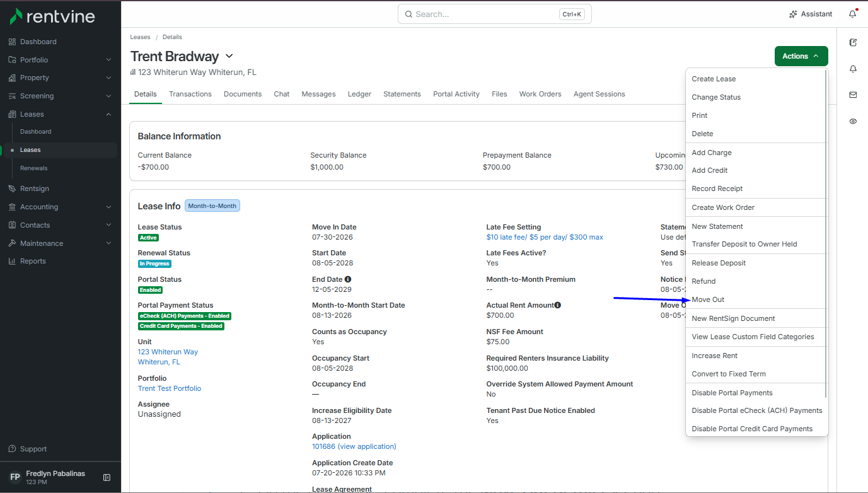868x493 pixels.
Task: Click the info icon beside End Date
Action: pos(348,279)
